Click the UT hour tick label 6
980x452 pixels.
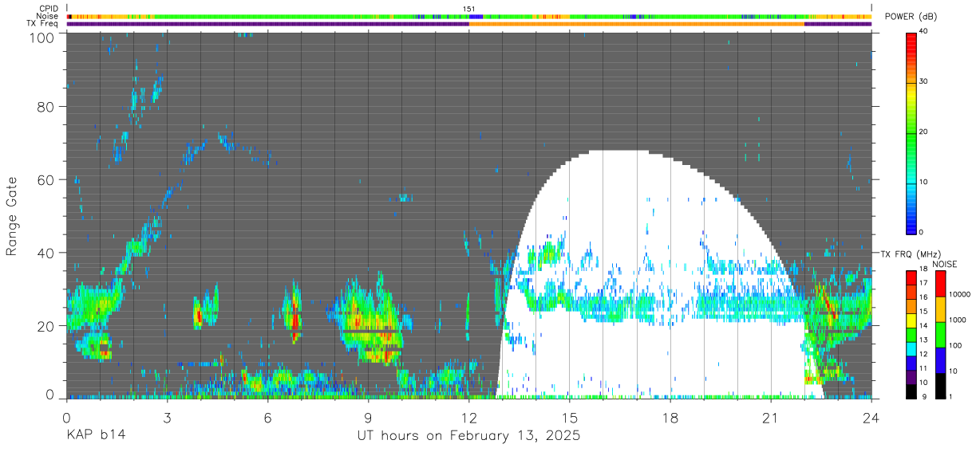coord(267,418)
